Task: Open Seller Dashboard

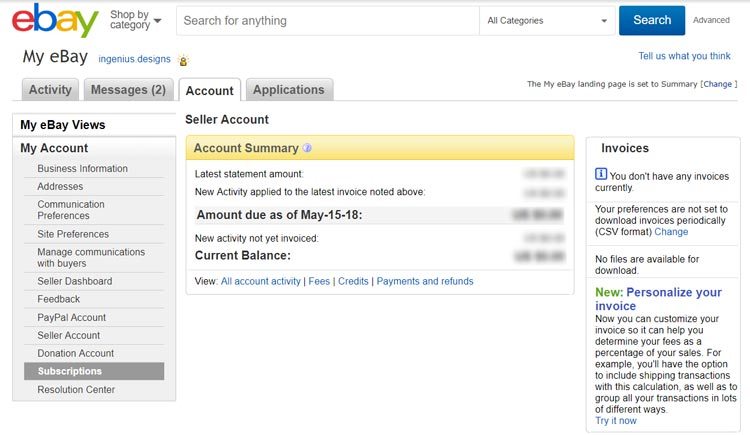Action: tap(75, 281)
